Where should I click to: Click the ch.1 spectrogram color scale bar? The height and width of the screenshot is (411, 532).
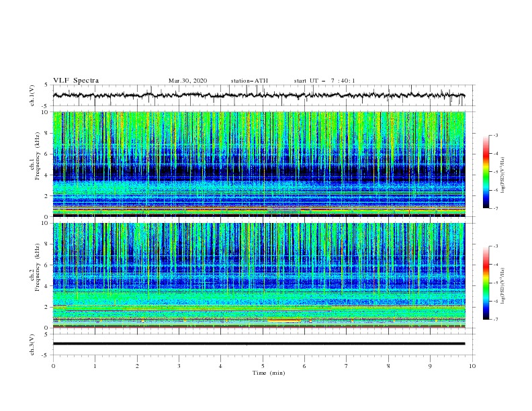click(x=486, y=172)
